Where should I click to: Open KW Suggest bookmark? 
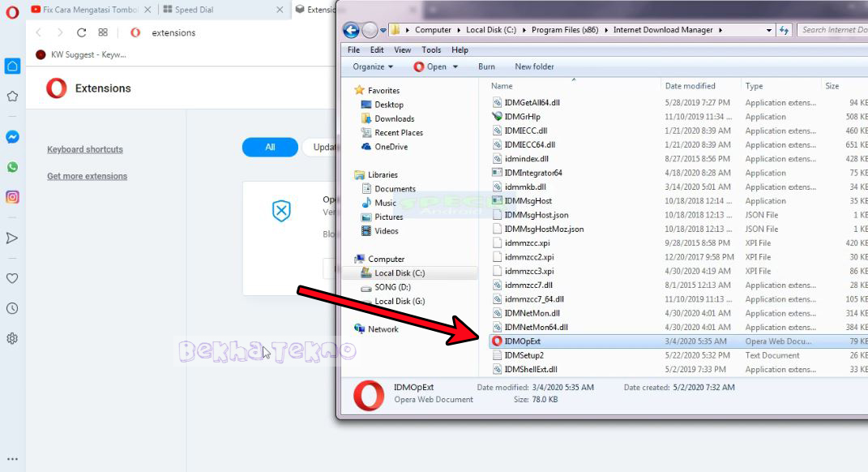[81, 54]
